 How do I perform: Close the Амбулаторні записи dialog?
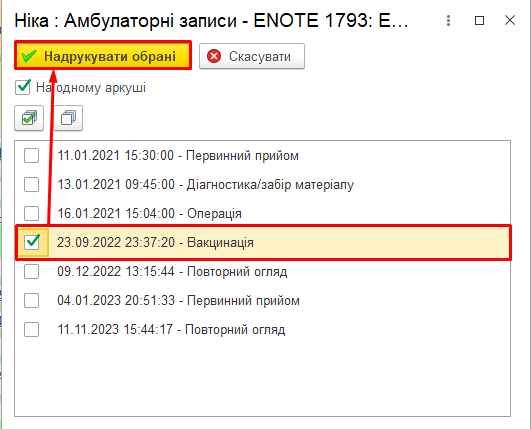click(x=510, y=20)
